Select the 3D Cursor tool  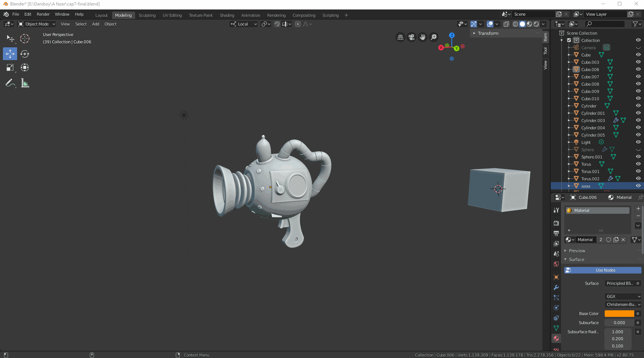[25, 39]
